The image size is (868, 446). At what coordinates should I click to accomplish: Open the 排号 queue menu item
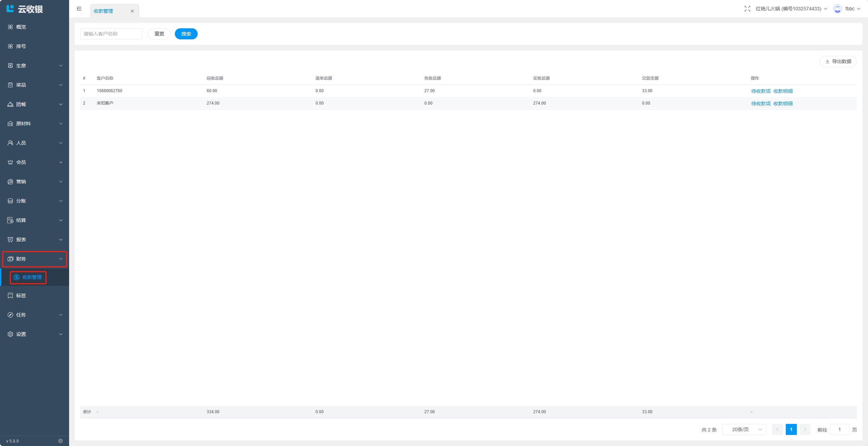tap(21, 46)
